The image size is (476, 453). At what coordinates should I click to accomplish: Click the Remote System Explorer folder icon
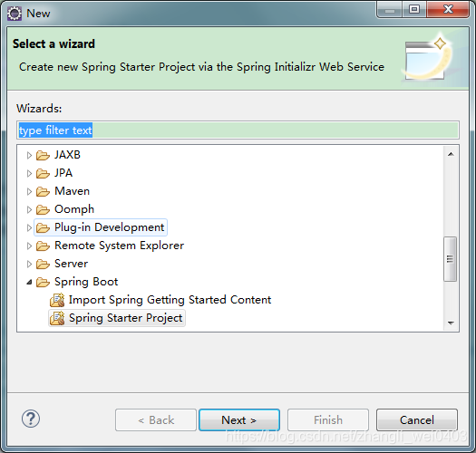tap(43, 246)
